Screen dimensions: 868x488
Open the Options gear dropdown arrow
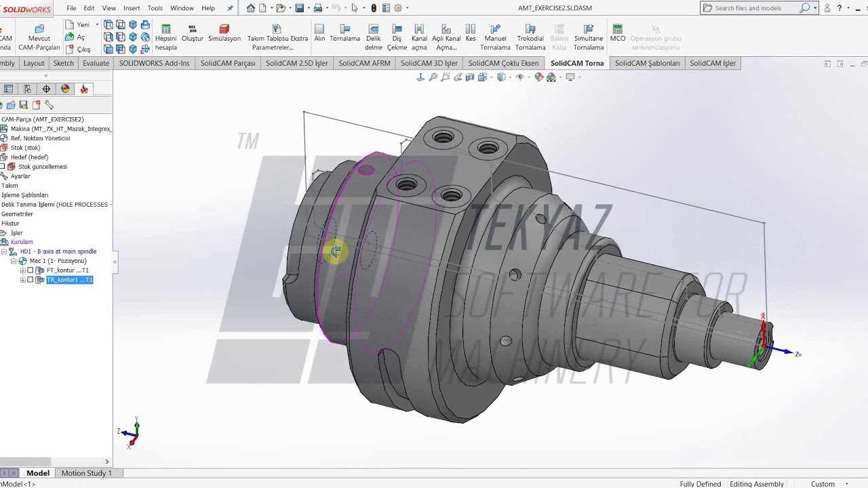click(407, 8)
